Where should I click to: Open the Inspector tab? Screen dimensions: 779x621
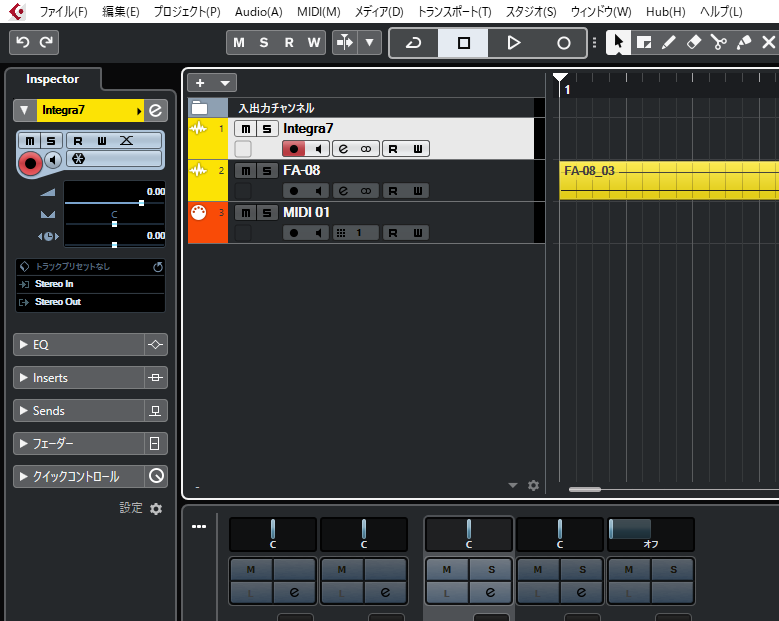click(x=53, y=79)
